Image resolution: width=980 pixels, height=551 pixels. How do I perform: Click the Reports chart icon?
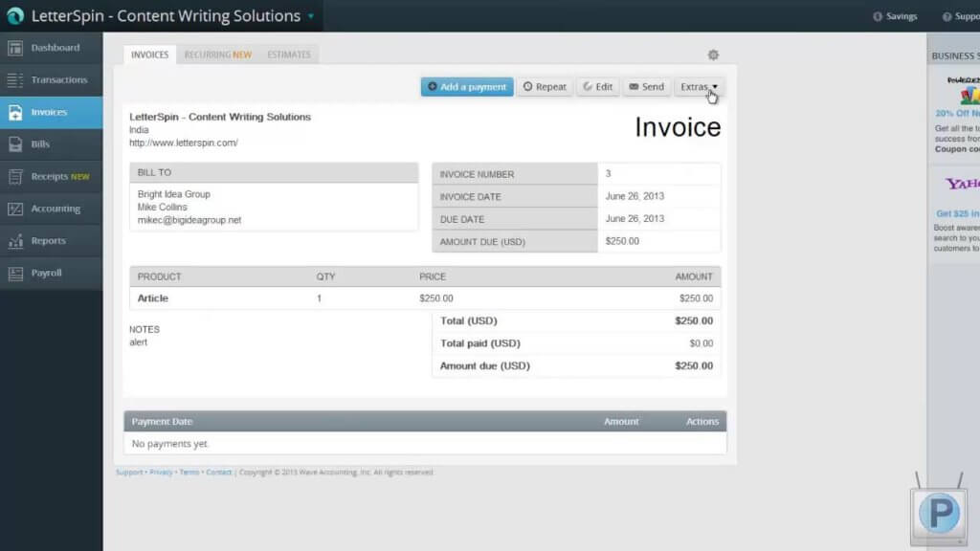click(15, 241)
